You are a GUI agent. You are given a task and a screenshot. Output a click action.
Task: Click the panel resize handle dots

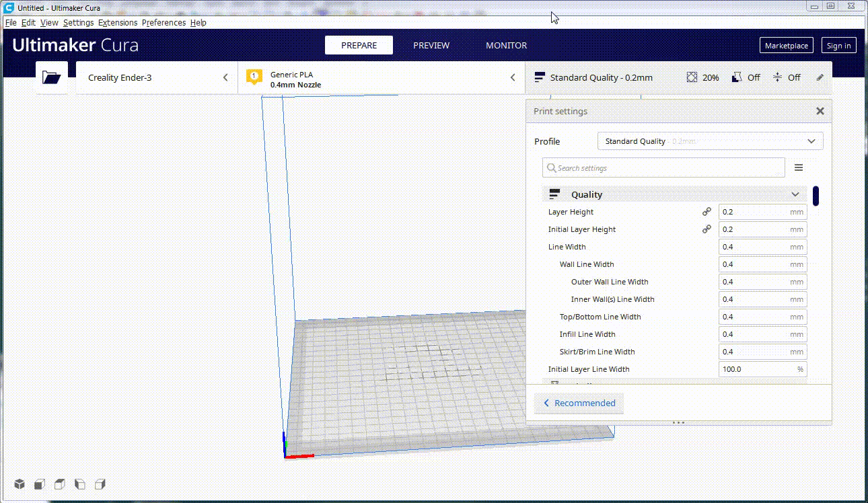point(678,423)
